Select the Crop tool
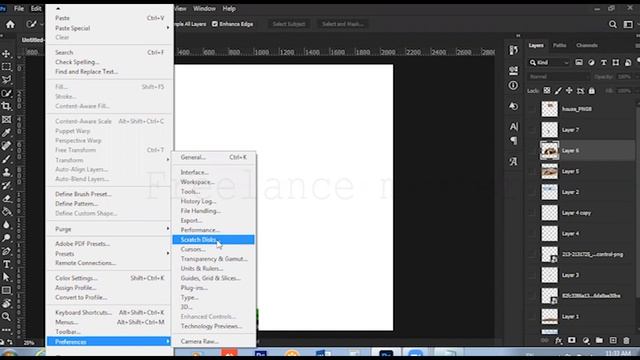The width and height of the screenshot is (640, 360). [x=7, y=107]
